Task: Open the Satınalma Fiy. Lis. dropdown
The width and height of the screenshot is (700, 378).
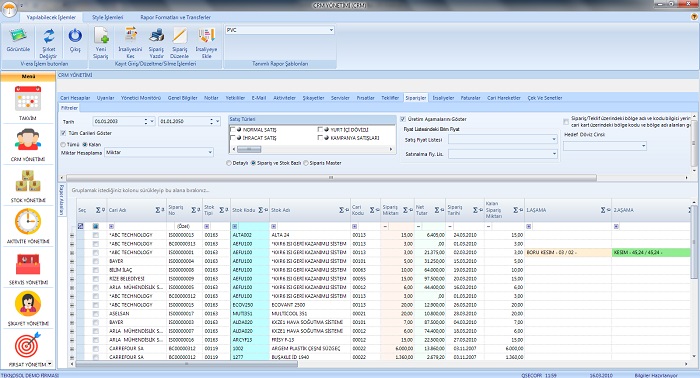Action: tap(554, 154)
